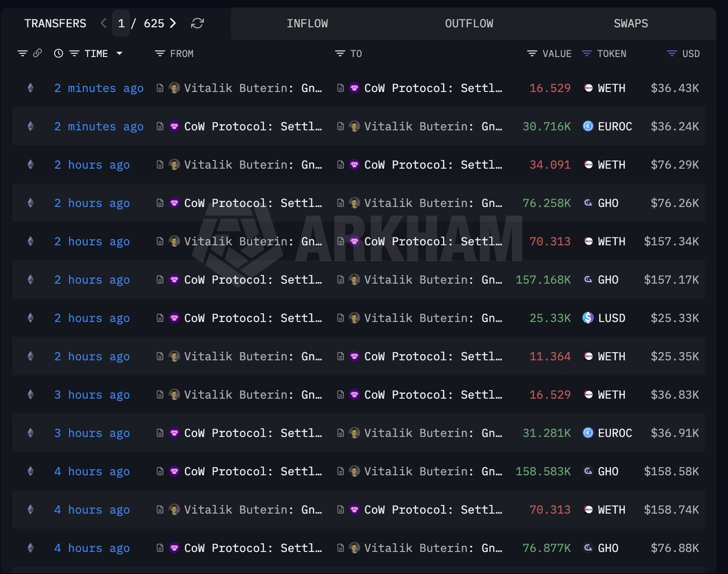
Task: Open '3 hours ago' link in $36.83K row
Action: point(92,394)
